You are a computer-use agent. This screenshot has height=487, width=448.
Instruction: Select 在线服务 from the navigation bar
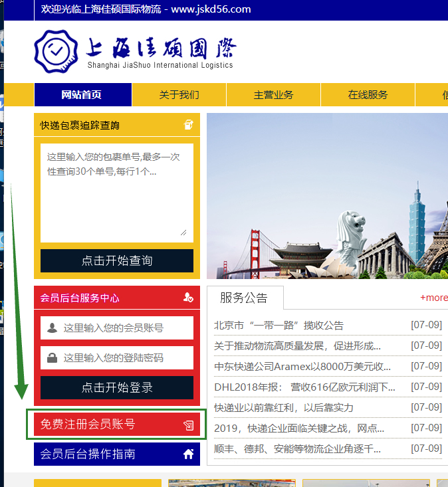pyautogui.click(x=368, y=95)
